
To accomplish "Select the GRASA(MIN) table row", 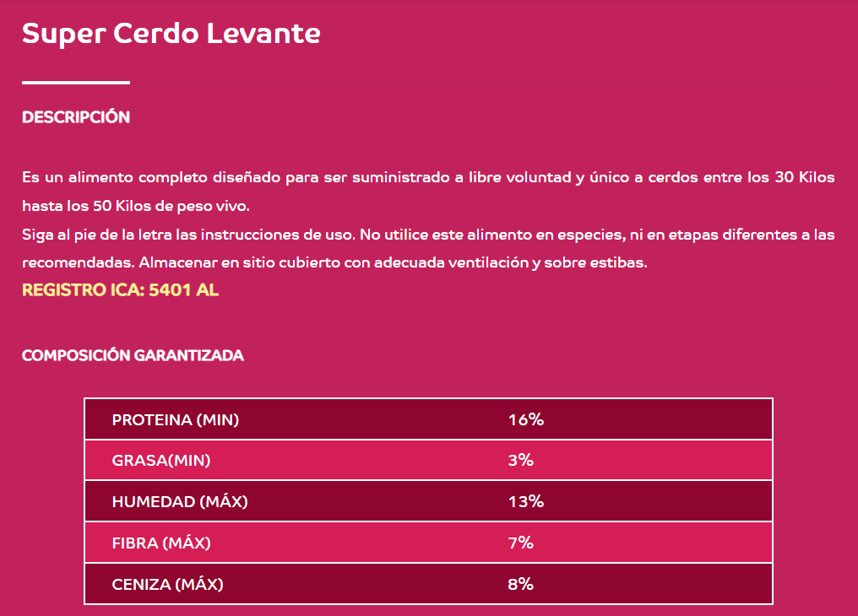I will 428,460.
